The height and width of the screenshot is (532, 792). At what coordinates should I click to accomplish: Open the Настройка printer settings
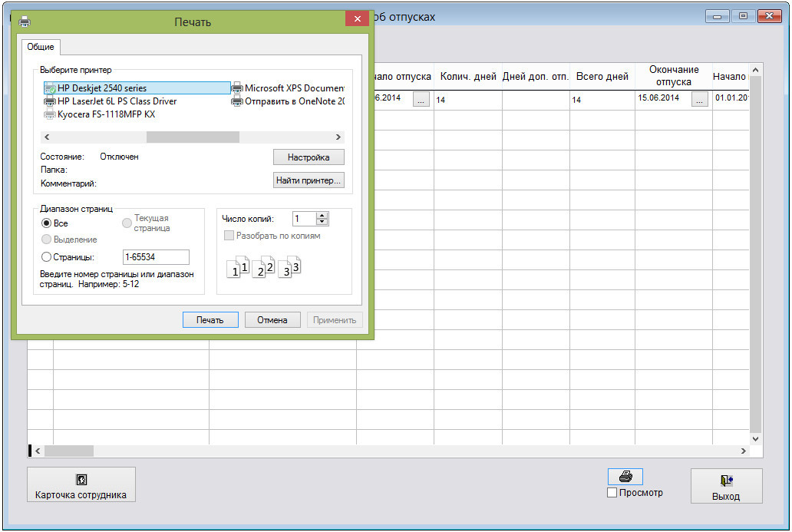pyautogui.click(x=309, y=157)
